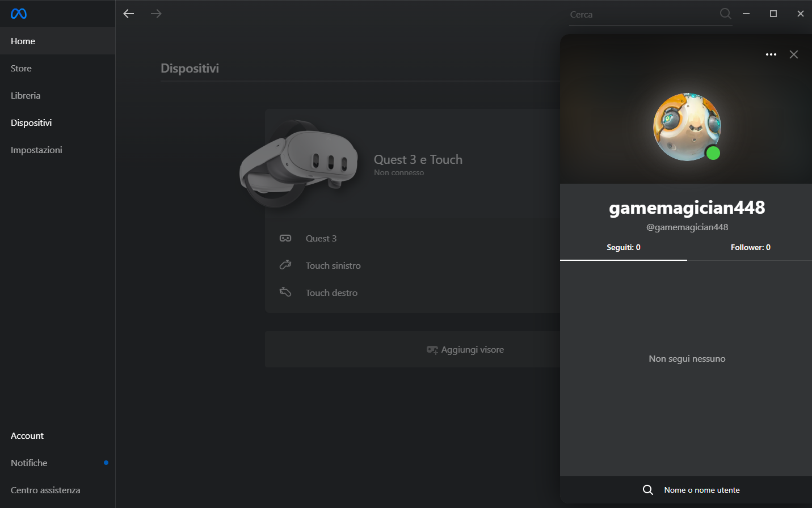Go back with the left arrow

pos(129,14)
